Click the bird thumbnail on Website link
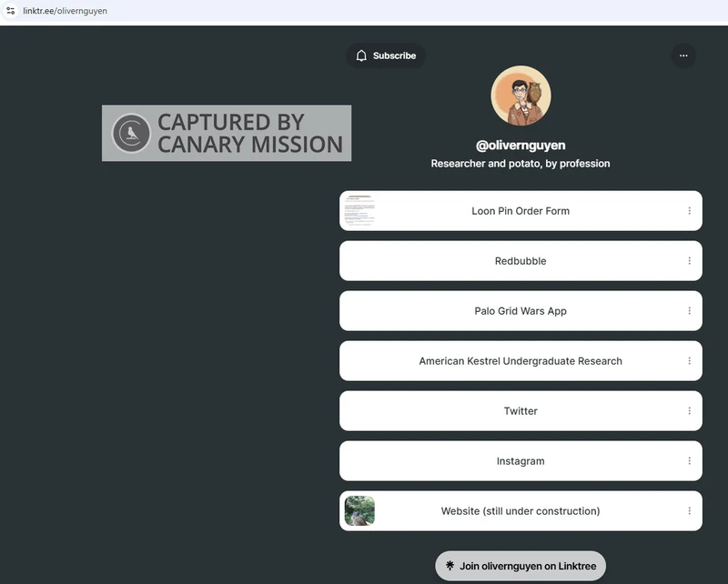Image resolution: width=728 pixels, height=584 pixels. 359,510
